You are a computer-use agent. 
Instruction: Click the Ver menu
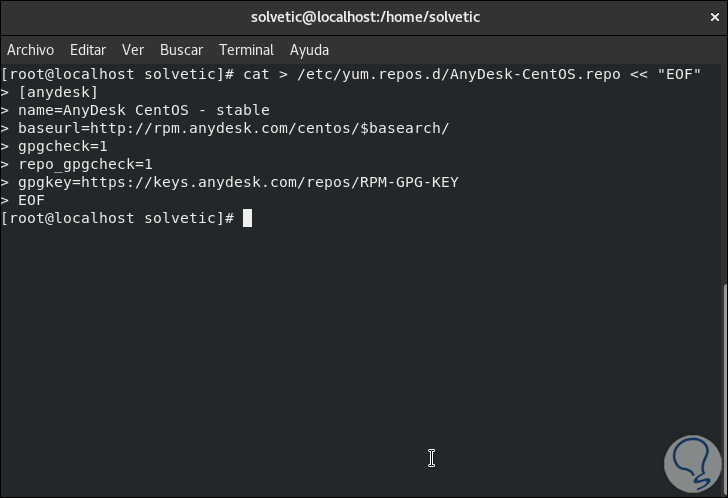coord(133,50)
